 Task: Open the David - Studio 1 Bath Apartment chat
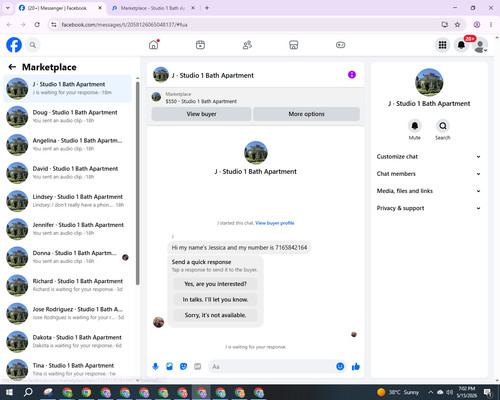coord(67,173)
